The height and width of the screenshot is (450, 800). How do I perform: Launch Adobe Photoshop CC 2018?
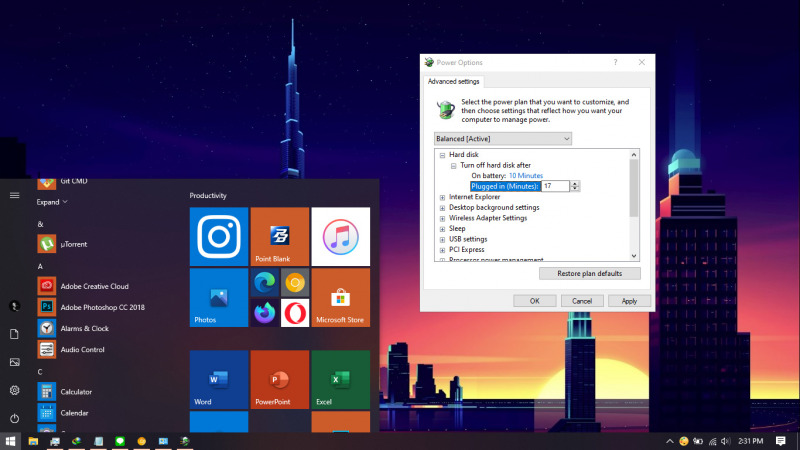point(105,307)
